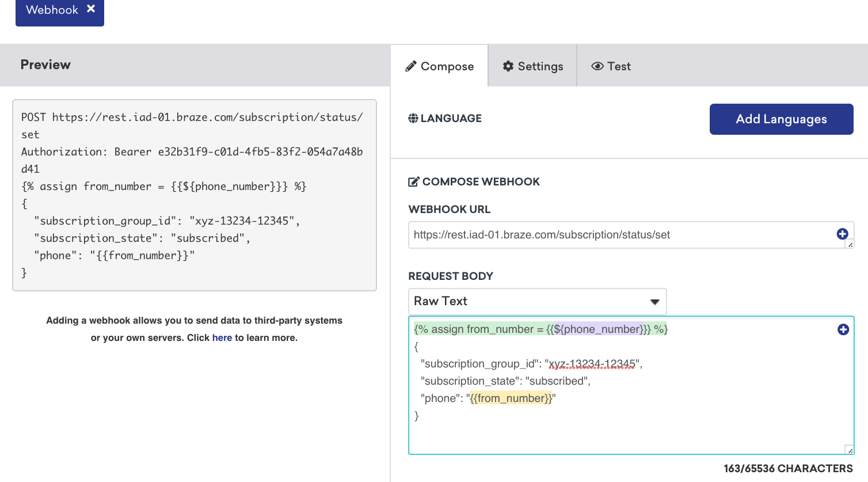The height and width of the screenshot is (482, 868).
Task: Open the Raw Text request body dropdown
Action: click(x=537, y=301)
